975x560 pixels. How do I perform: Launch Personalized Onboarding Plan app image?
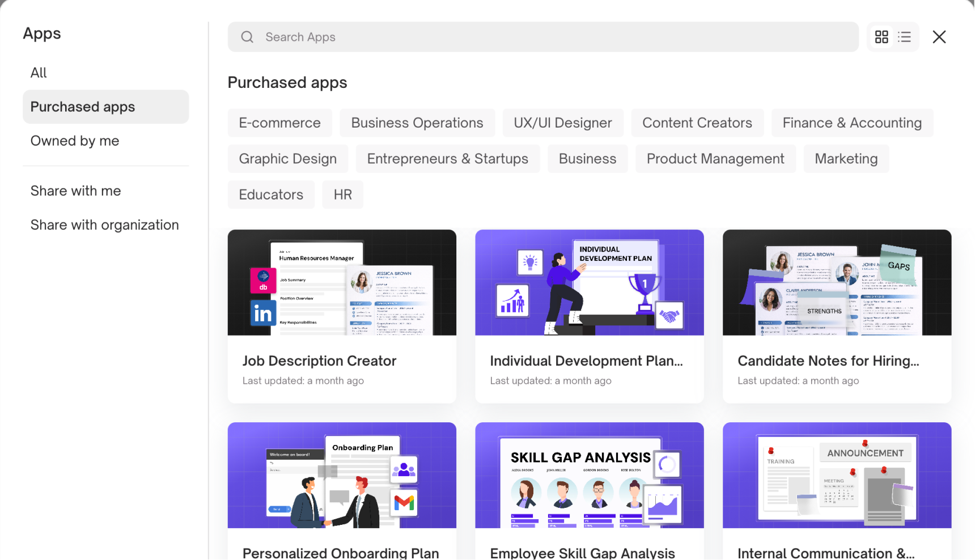click(342, 475)
